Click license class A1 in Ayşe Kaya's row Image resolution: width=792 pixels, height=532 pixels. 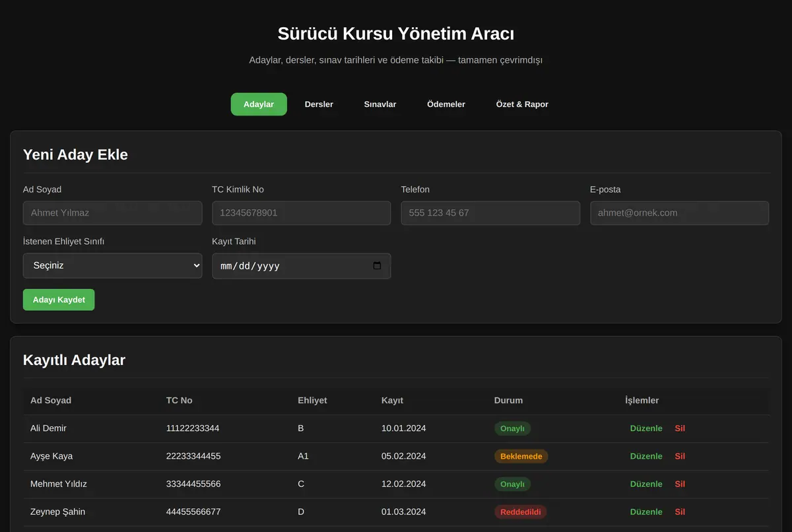click(304, 456)
